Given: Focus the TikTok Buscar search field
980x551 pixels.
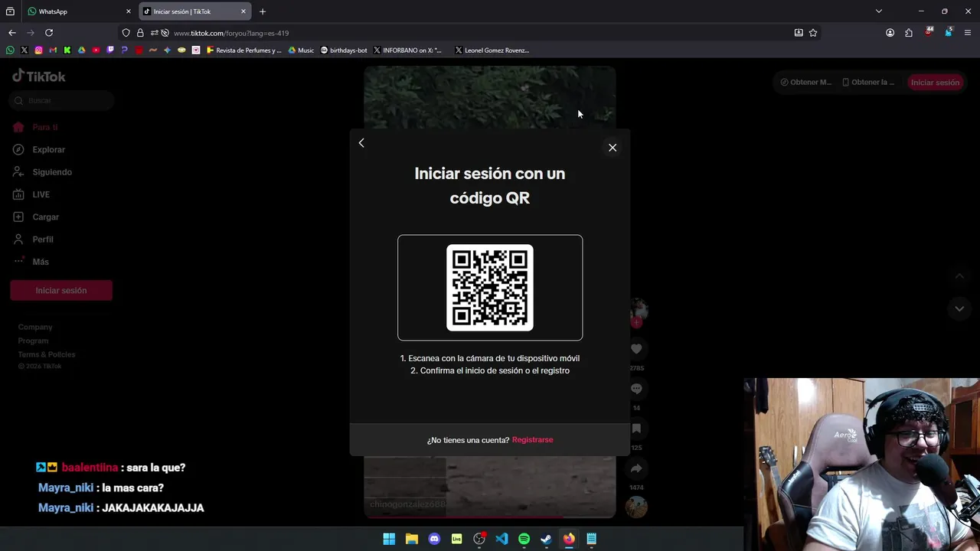Looking at the screenshot, I should tap(61, 100).
